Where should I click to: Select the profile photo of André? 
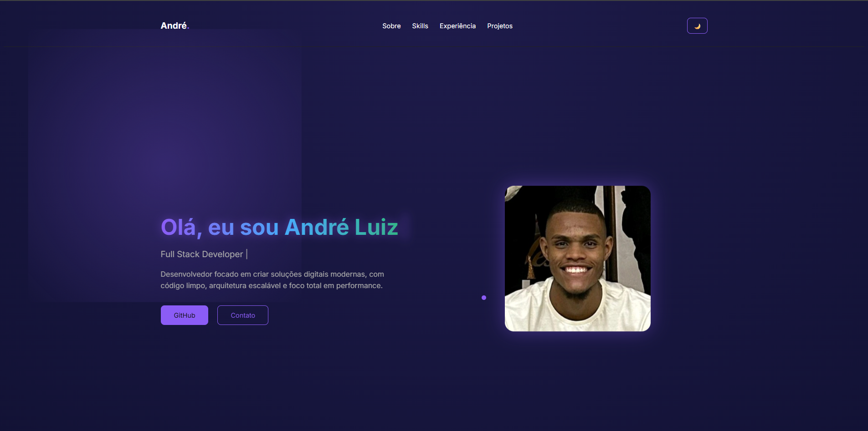pyautogui.click(x=578, y=259)
